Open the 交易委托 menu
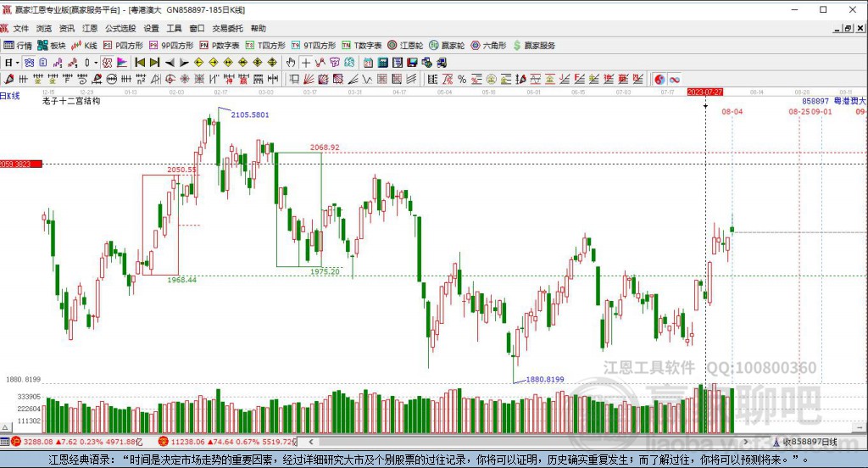The width and height of the screenshot is (868, 468). point(227,28)
